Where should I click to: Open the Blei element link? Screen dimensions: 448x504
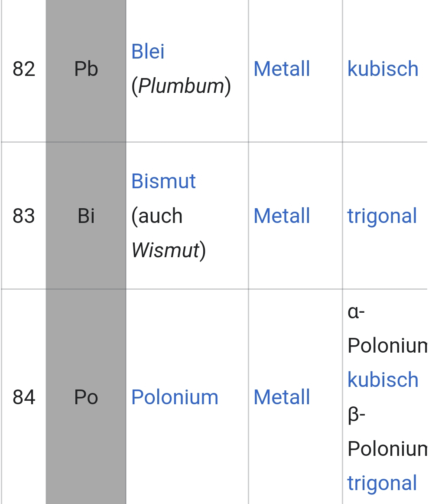(x=148, y=52)
